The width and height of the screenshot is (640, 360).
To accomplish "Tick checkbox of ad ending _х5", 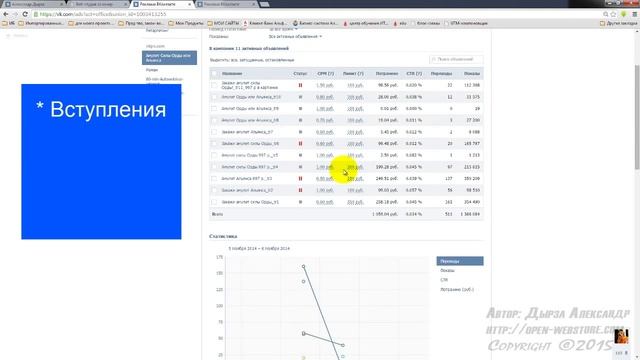I will (x=214, y=155).
